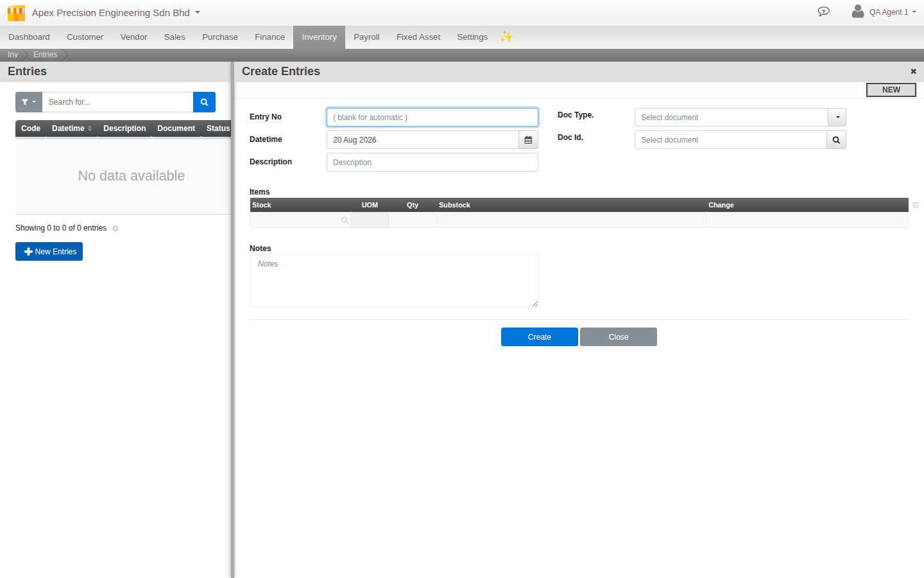Image resolution: width=924 pixels, height=578 pixels.
Task: Click the sparkle AI assistant icon
Action: (x=507, y=37)
